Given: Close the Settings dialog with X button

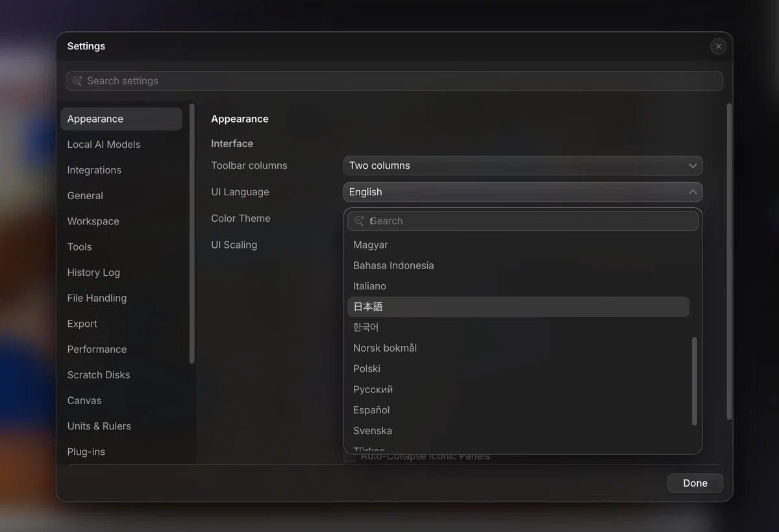Looking at the screenshot, I should [x=718, y=46].
